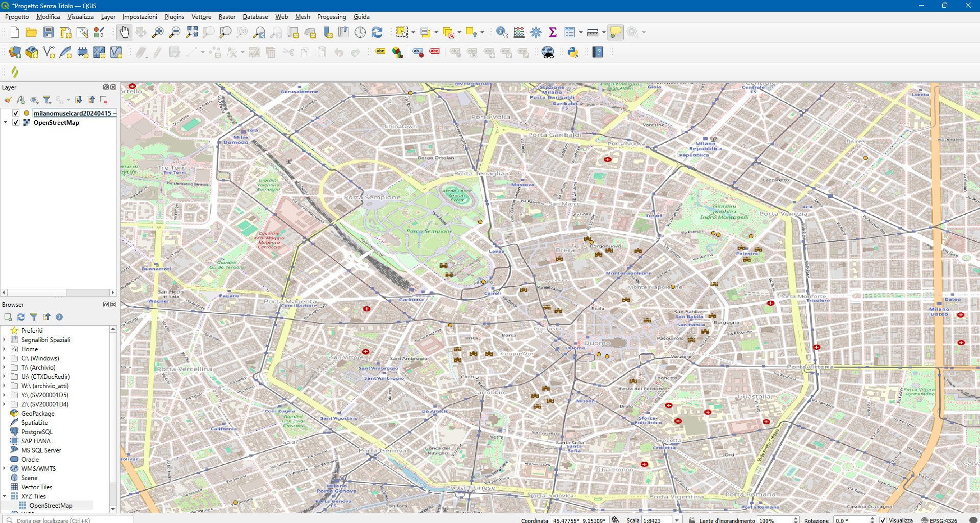Screen dimensions: 980x523
Task: Open the Scala scale dropdown
Action: (x=676, y=520)
